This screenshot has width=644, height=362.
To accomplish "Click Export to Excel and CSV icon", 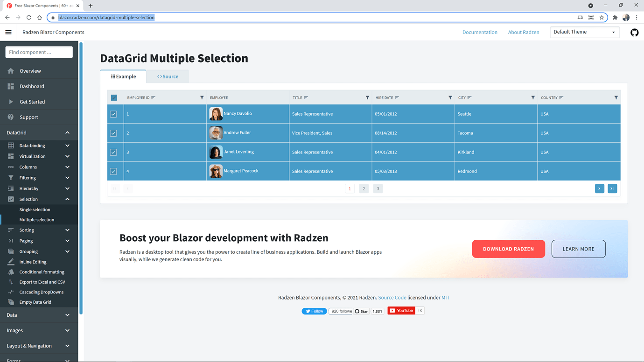I will point(11,282).
